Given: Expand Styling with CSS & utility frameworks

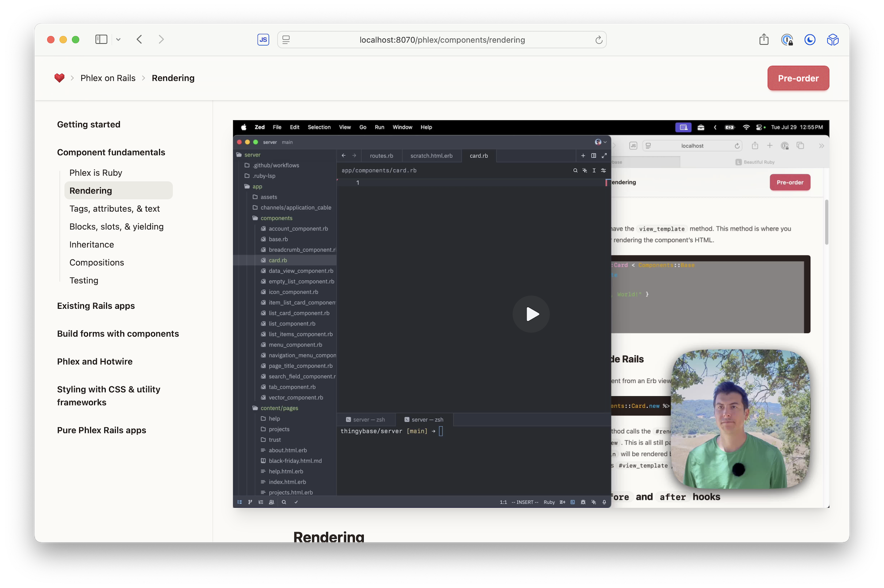Looking at the screenshot, I should tap(109, 396).
